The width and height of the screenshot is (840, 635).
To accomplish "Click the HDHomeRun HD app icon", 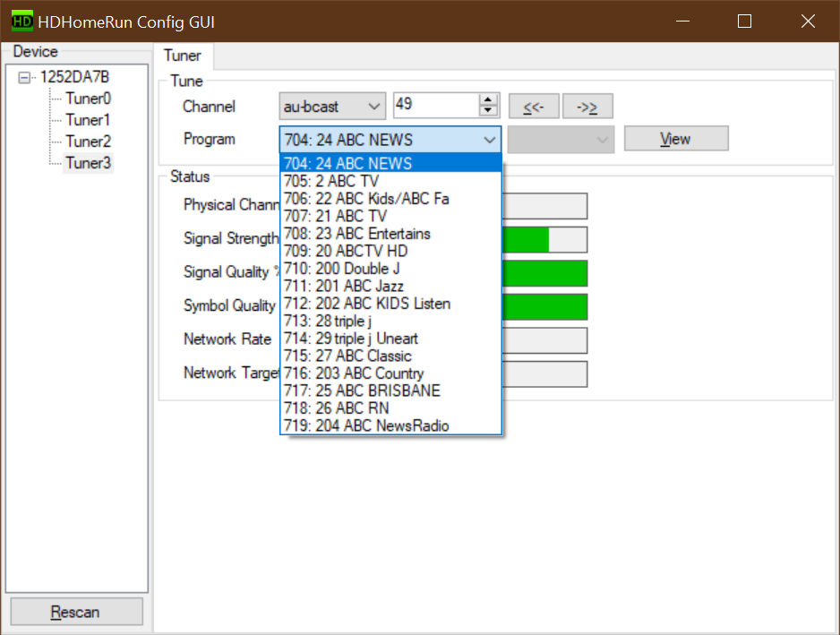I will click(x=22, y=21).
